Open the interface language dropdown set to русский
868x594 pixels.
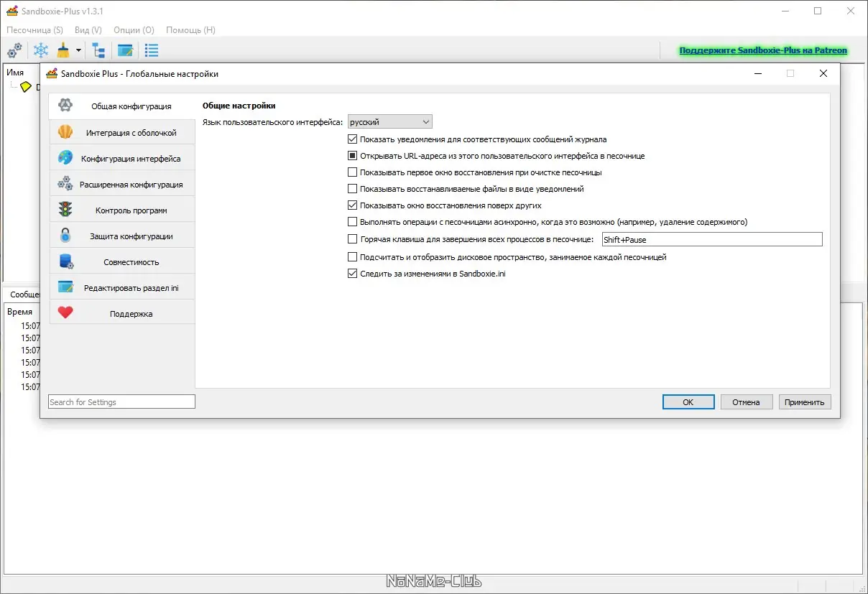click(390, 122)
